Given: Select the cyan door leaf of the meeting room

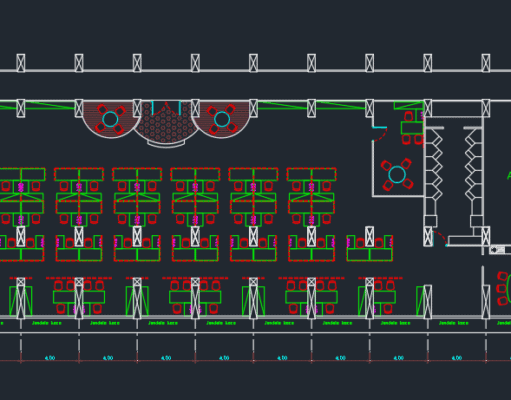Looking at the screenshot, I should coord(379,127).
